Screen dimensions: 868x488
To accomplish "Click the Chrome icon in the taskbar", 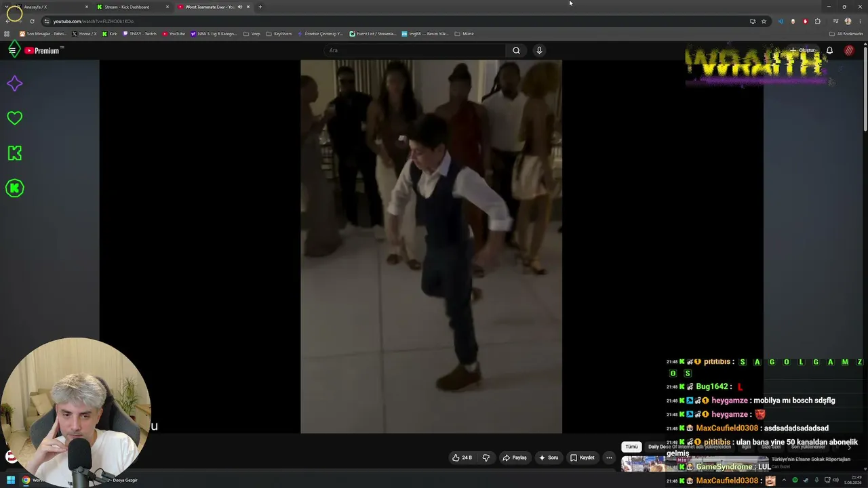I will click(x=26, y=480).
